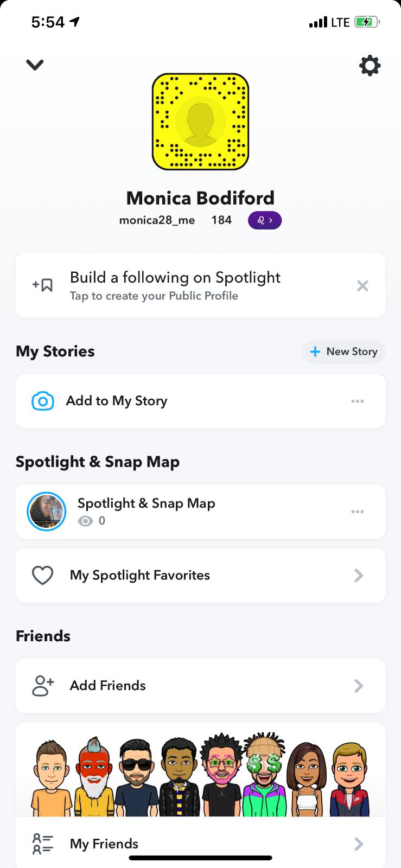The height and width of the screenshot is (868, 401).
Task: Open the Add Friends row arrow
Action: tap(359, 686)
